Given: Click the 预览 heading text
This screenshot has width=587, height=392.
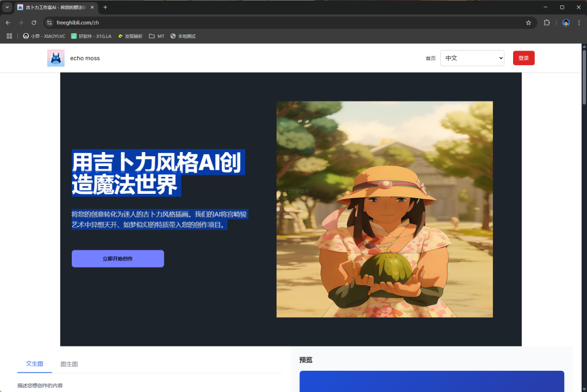Looking at the screenshot, I should point(305,360).
